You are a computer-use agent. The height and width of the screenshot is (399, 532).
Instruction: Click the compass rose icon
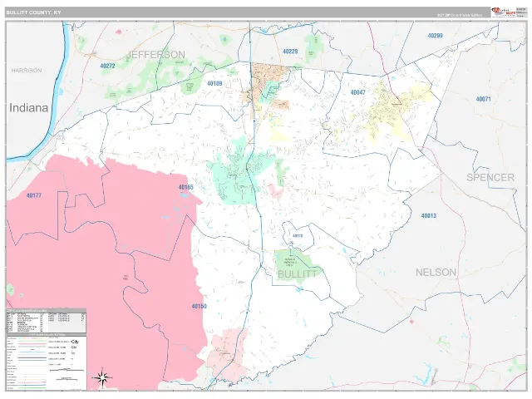tap(102, 377)
